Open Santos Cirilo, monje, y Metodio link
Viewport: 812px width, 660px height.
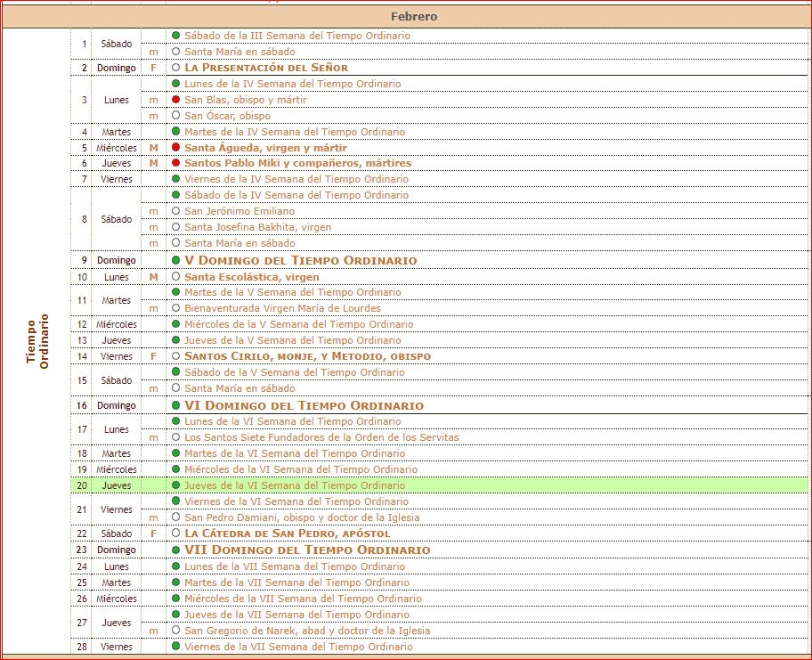pyautogui.click(x=307, y=356)
